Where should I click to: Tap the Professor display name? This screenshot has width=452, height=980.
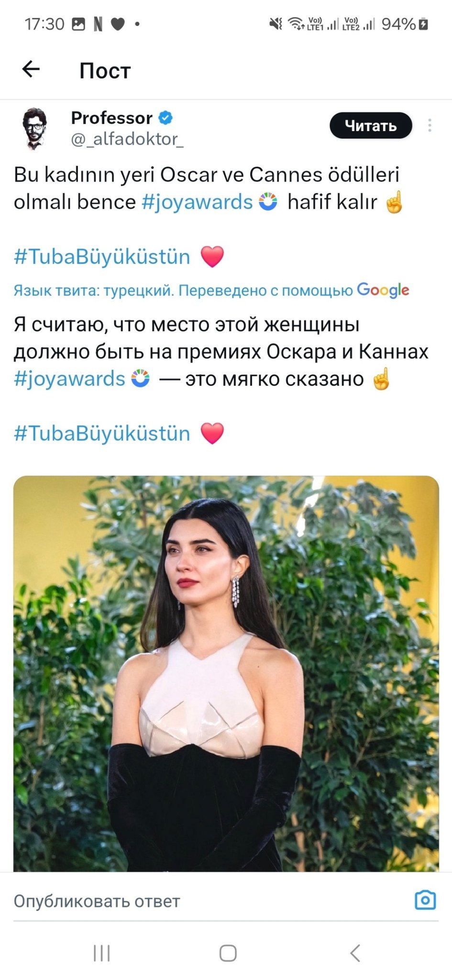(x=111, y=117)
